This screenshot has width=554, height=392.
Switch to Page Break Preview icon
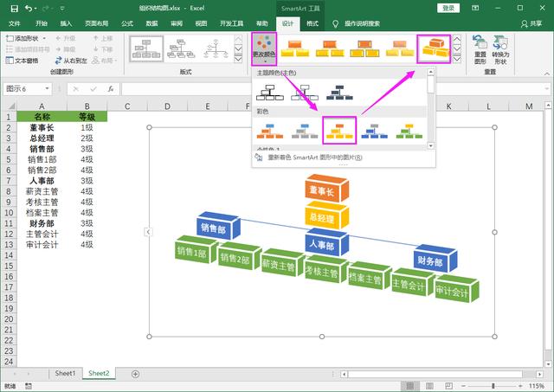[448, 386]
